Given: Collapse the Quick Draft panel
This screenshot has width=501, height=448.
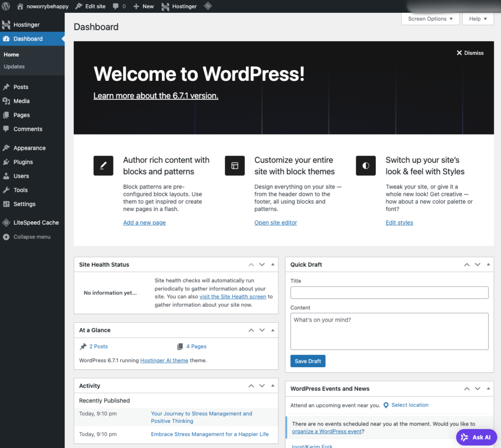Looking at the screenshot, I should [488, 264].
